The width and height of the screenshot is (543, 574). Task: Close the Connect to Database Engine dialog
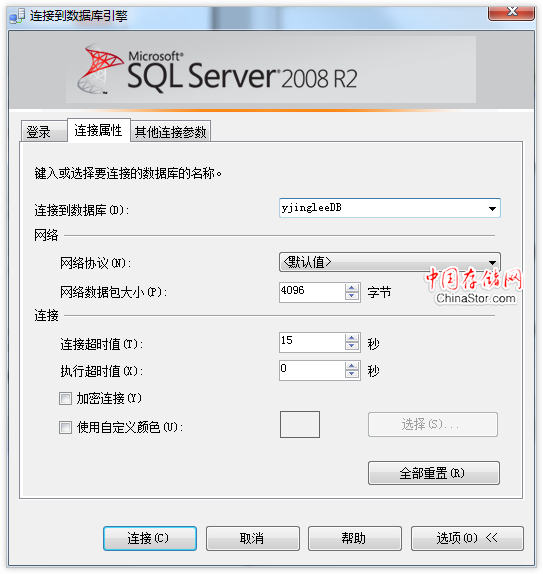point(512,12)
